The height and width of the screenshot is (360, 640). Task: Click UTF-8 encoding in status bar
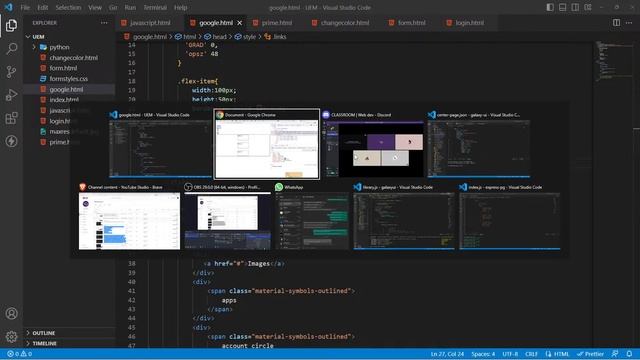click(x=510, y=354)
